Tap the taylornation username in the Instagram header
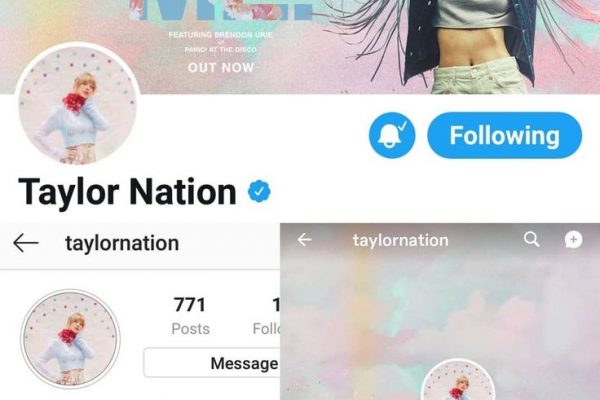 (x=122, y=243)
